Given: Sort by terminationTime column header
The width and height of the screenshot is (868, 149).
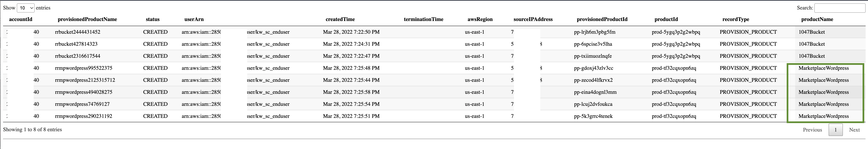Looking at the screenshot, I should [423, 19].
